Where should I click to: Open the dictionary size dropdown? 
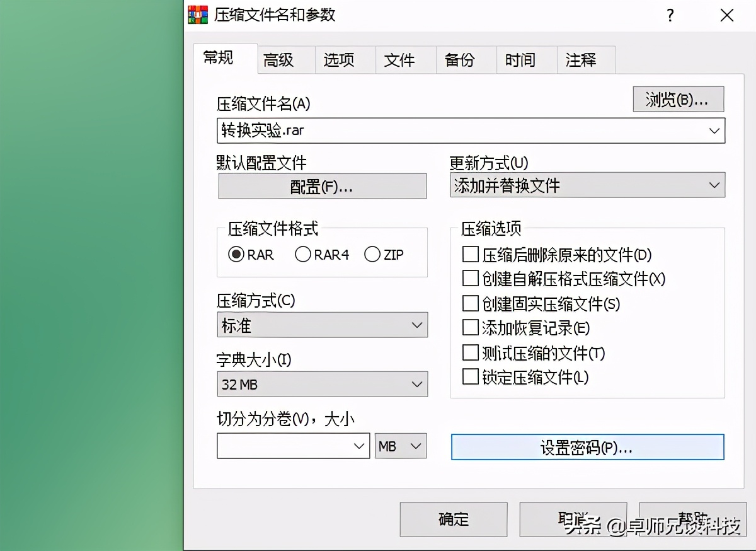[x=416, y=384]
